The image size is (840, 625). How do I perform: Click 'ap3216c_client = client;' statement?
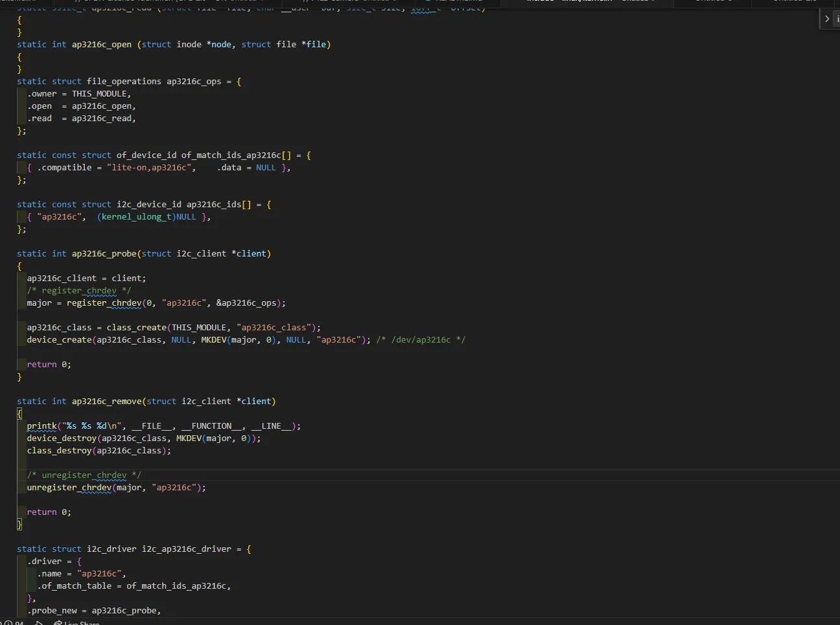click(86, 278)
